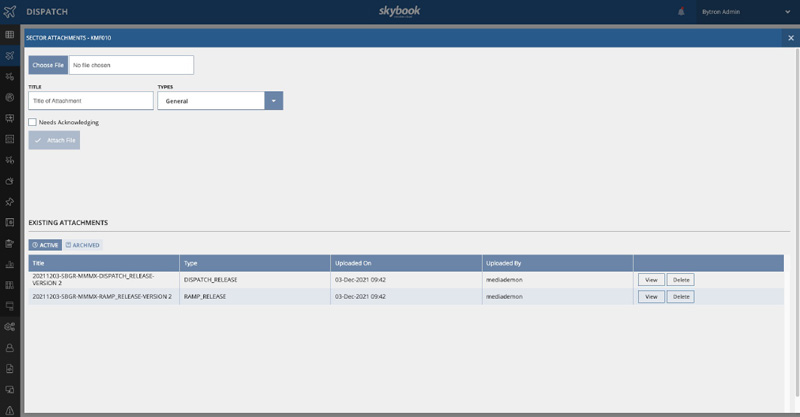Click the bar chart sidebar icon
Viewport: 800px width, 417px height.
pyautogui.click(x=10, y=265)
